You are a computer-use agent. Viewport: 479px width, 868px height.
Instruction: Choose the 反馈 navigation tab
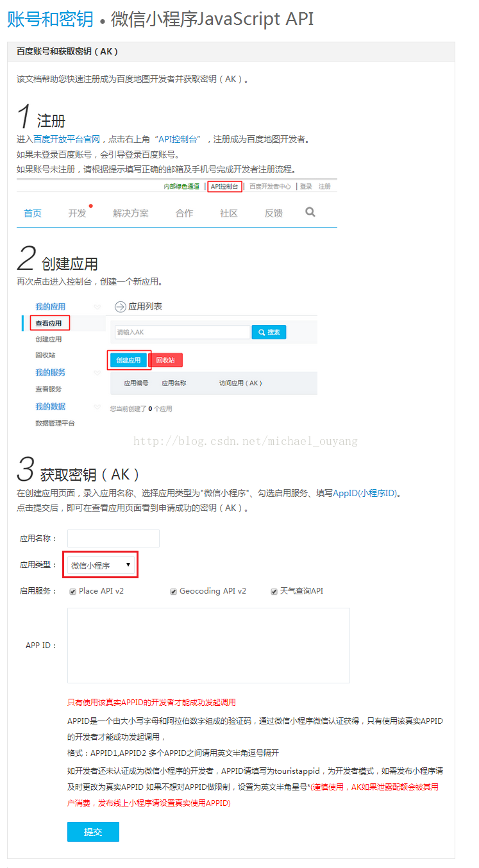pos(274,213)
